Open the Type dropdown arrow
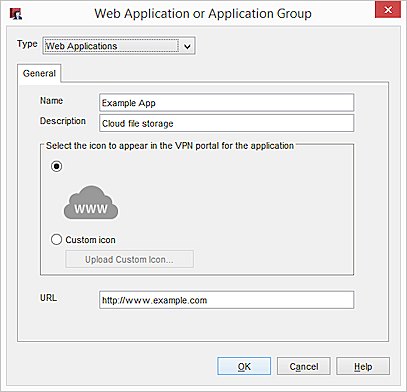This screenshot has height=392, width=407. 187,46
